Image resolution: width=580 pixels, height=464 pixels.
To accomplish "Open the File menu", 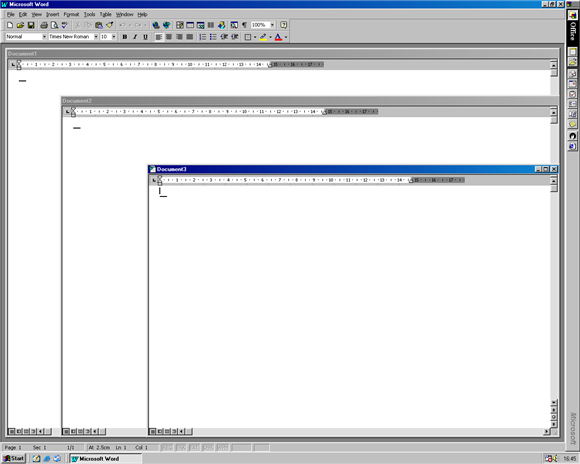I will [11, 14].
